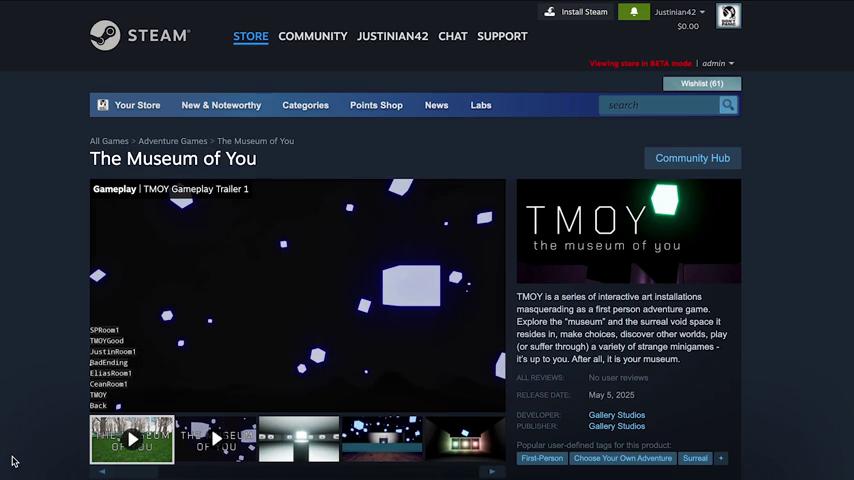This screenshot has height=480, width=854.
Task: Open the admin dropdown menu
Action: (718, 63)
